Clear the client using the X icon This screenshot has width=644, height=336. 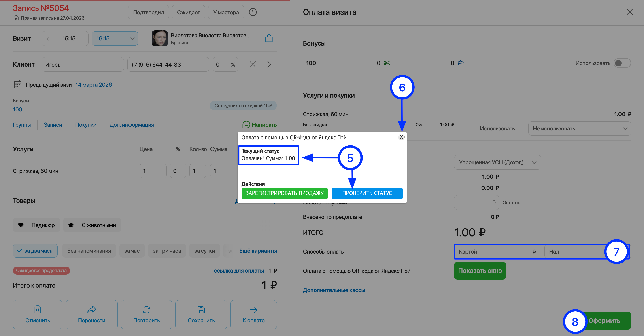coord(253,64)
